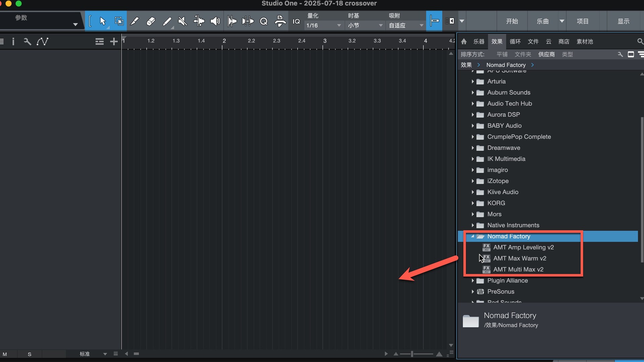The width and height of the screenshot is (644, 362).
Task: Click the browser options wrench icon
Action: point(620,54)
